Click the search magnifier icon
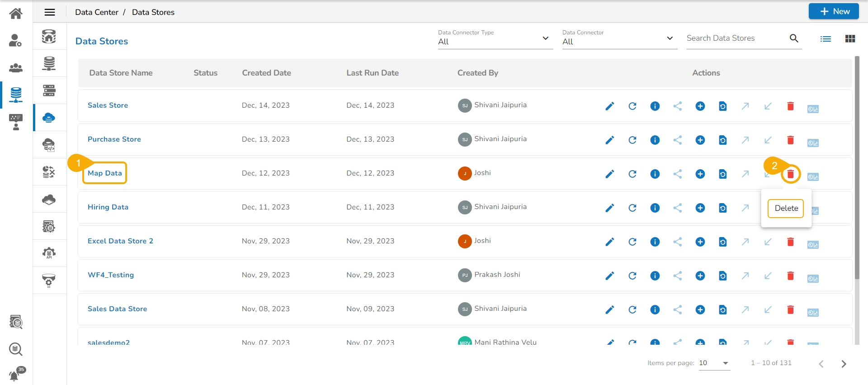The image size is (868, 385). 794,38
